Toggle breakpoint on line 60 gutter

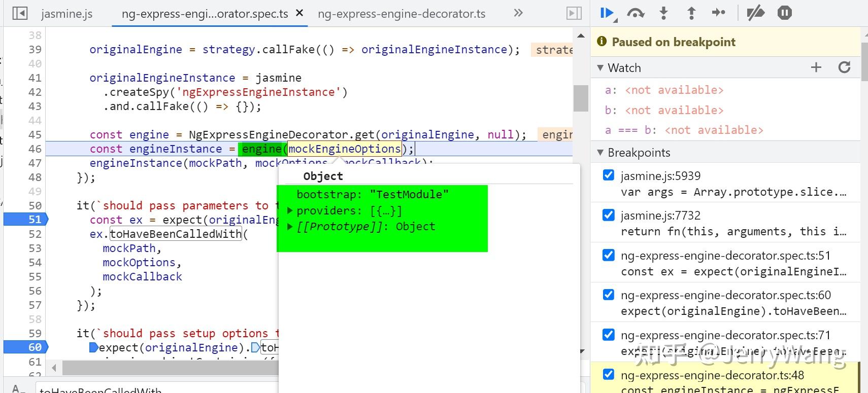coord(26,347)
